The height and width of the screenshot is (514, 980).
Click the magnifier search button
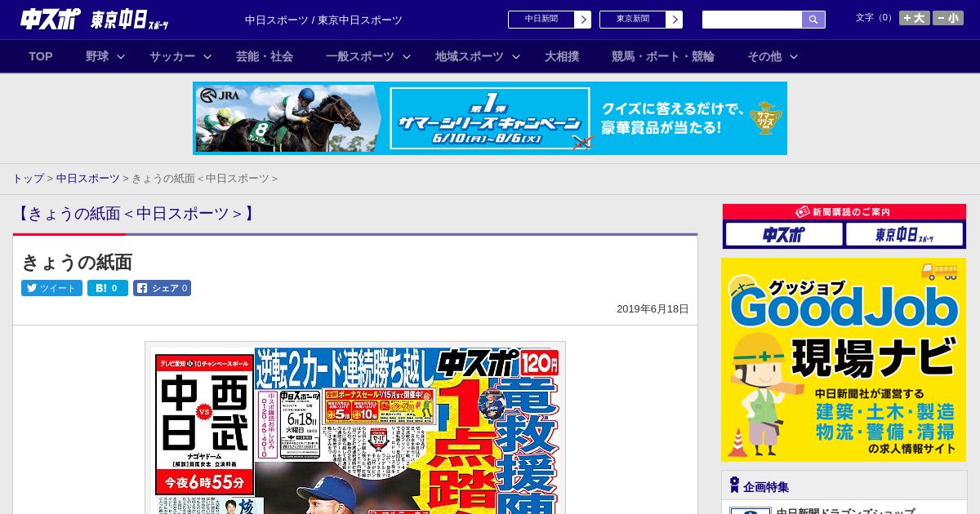tap(813, 20)
